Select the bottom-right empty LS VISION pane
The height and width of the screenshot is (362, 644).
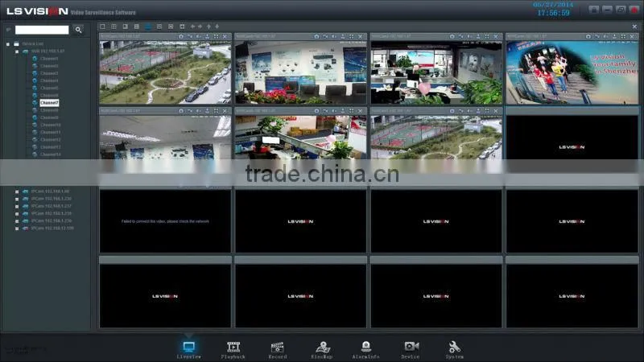point(572,296)
